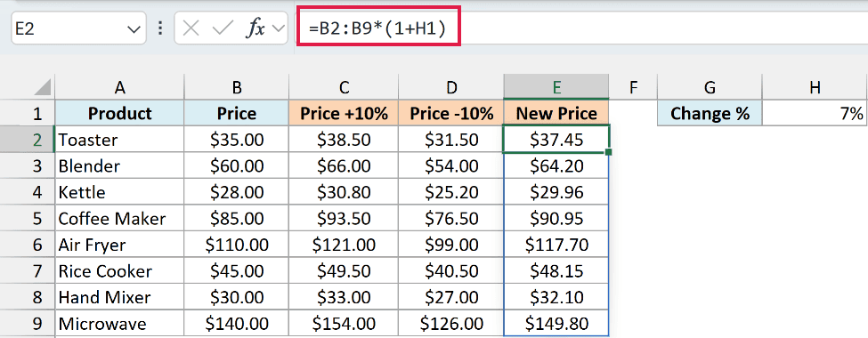This screenshot has height=338, width=868.
Task: Select column G header
Action: [x=710, y=87]
